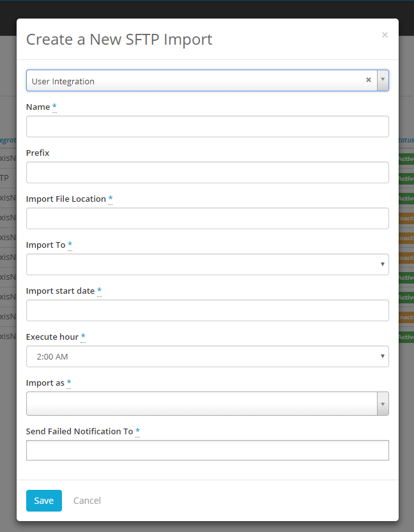The height and width of the screenshot is (532, 414).
Task: Click the Cancel link
Action: tap(87, 501)
